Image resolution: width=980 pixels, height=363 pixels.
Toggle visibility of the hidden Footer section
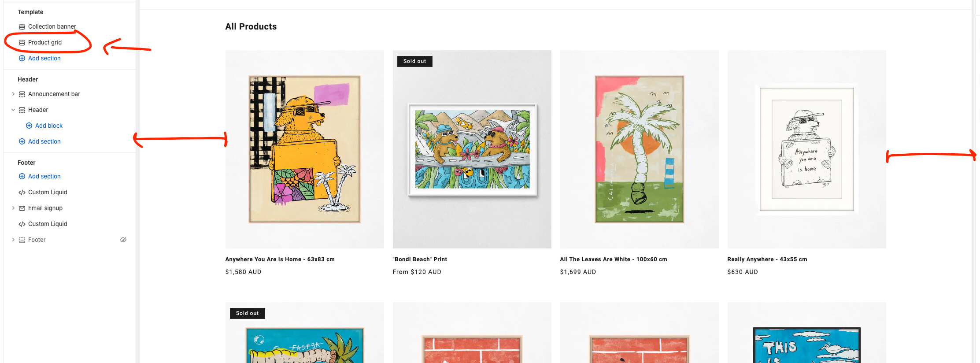pos(123,240)
